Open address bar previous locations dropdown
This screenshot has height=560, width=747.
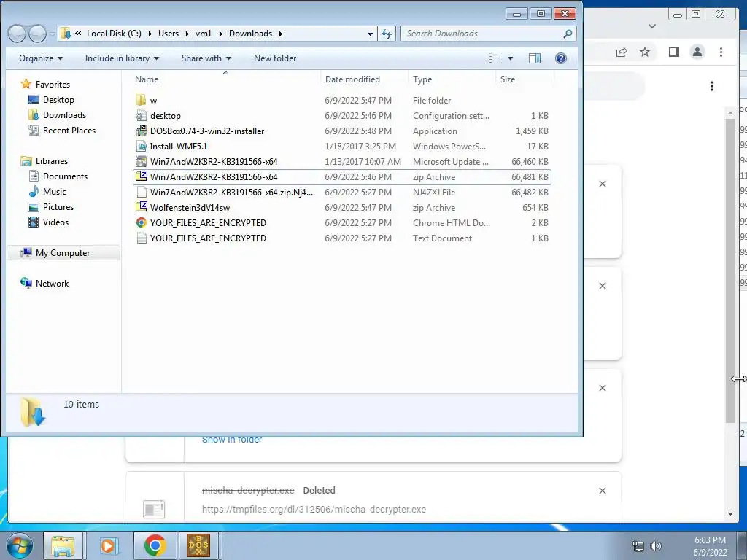click(370, 34)
